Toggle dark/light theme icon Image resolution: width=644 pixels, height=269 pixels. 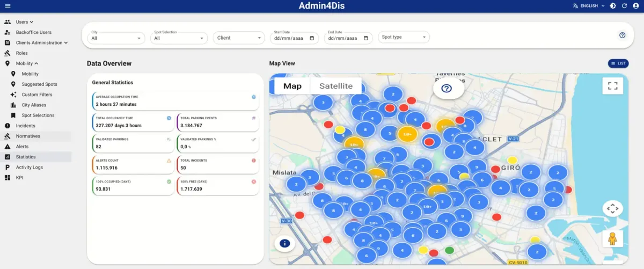coord(613,6)
